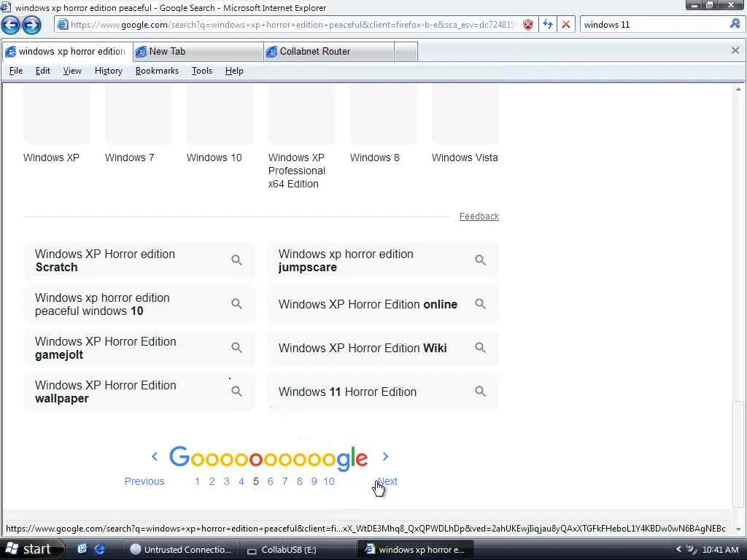
Task: Open the View menu
Action: click(x=72, y=71)
